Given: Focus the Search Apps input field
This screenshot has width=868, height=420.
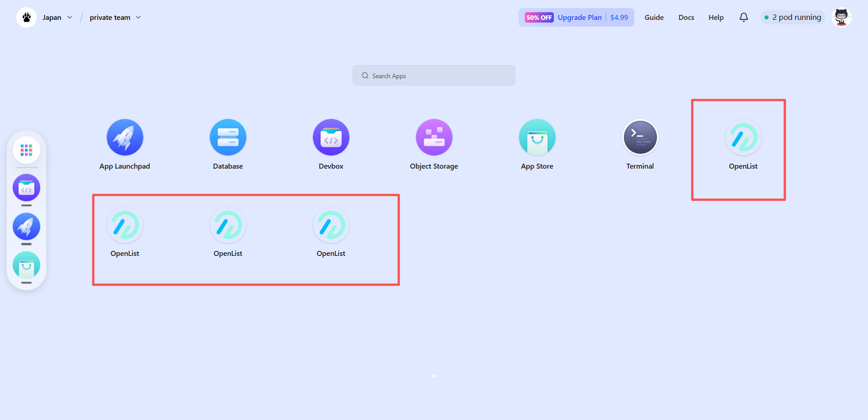Looking at the screenshot, I should click(434, 76).
